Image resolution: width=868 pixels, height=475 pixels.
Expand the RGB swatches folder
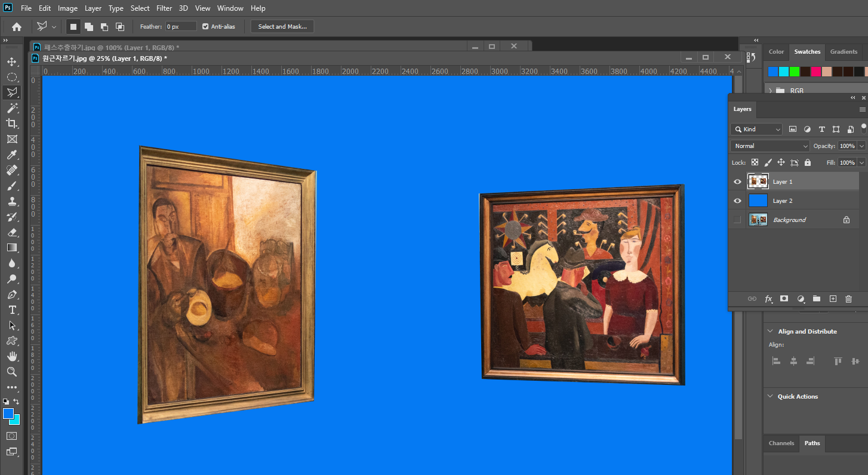coord(770,91)
